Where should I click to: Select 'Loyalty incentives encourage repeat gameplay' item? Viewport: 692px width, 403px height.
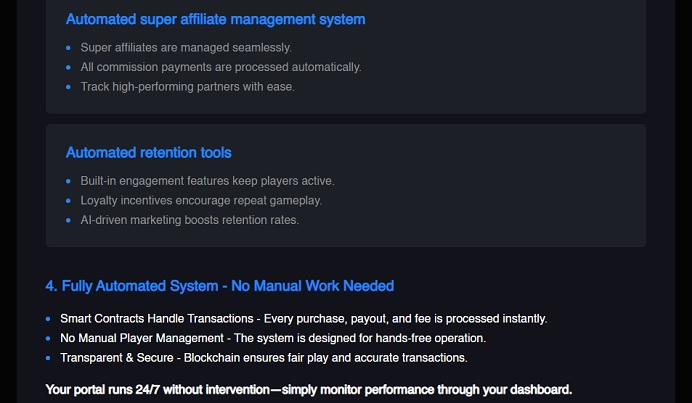click(201, 200)
